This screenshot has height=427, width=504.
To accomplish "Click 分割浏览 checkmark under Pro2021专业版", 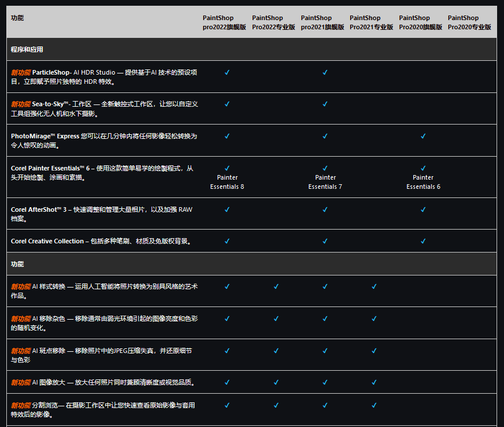I will click(x=374, y=405).
